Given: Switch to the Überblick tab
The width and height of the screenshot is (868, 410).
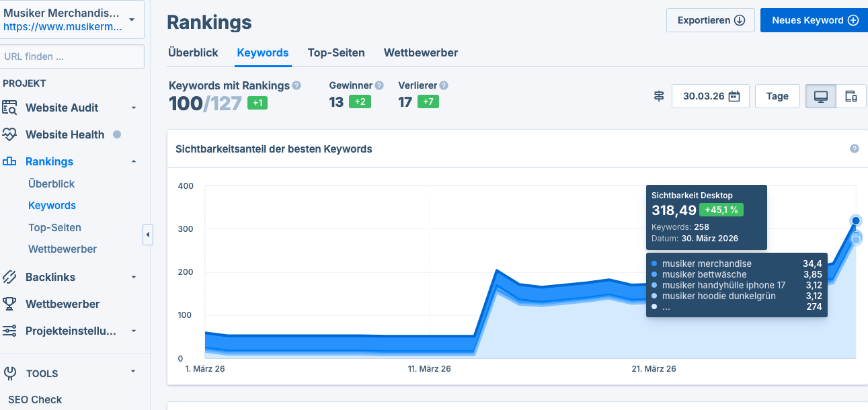Looking at the screenshot, I should click(194, 52).
